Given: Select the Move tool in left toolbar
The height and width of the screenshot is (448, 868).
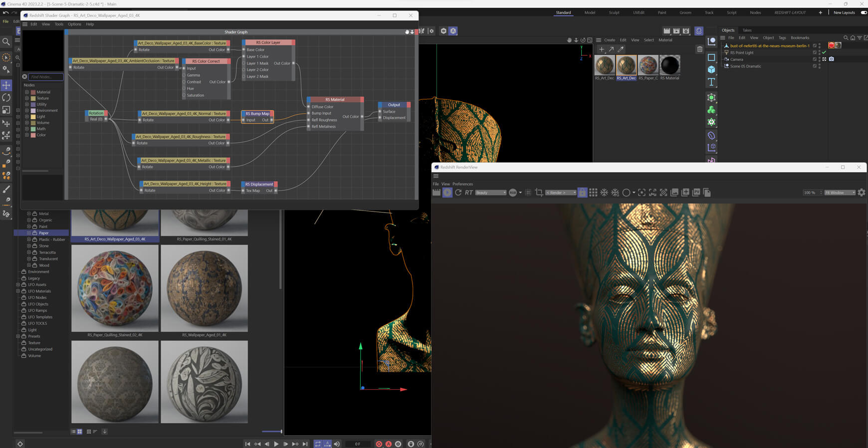Looking at the screenshot, I should 6,85.
